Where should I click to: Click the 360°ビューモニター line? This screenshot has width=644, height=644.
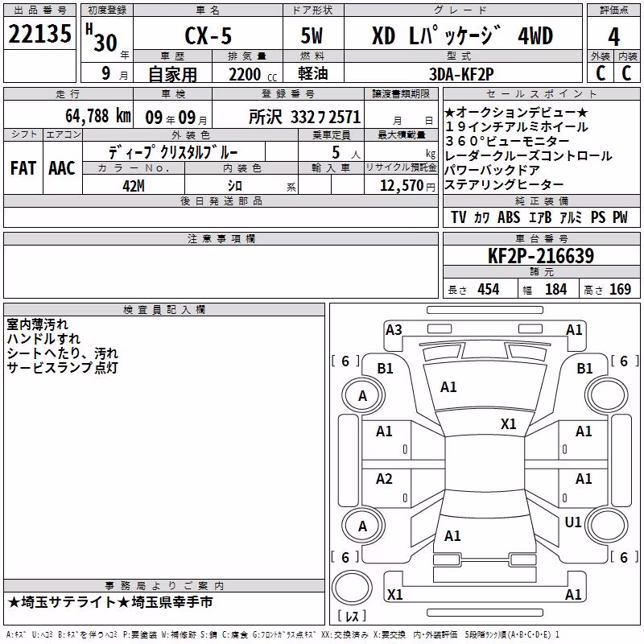(507, 142)
